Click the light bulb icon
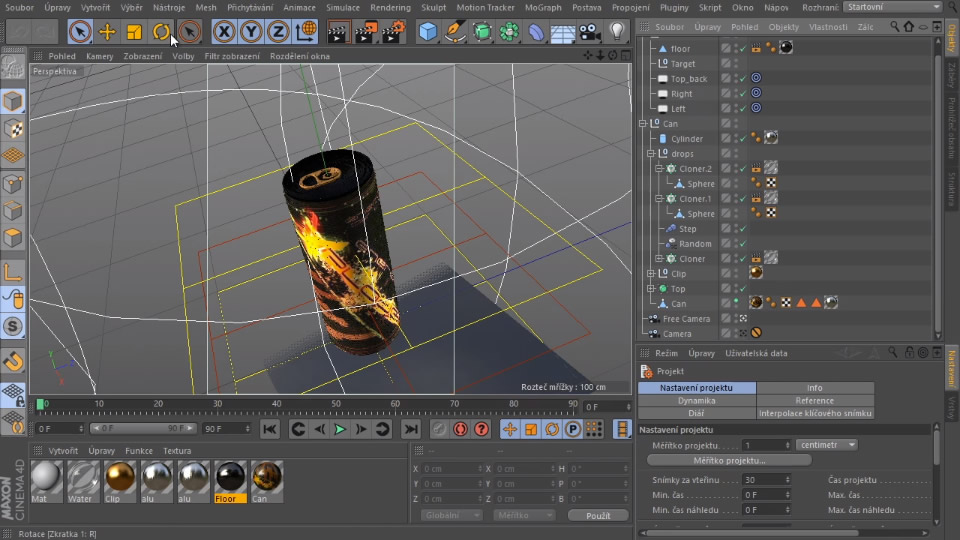 coord(617,32)
